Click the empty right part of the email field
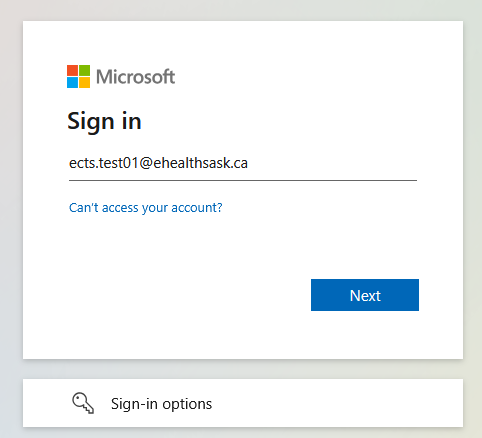 click(333, 163)
